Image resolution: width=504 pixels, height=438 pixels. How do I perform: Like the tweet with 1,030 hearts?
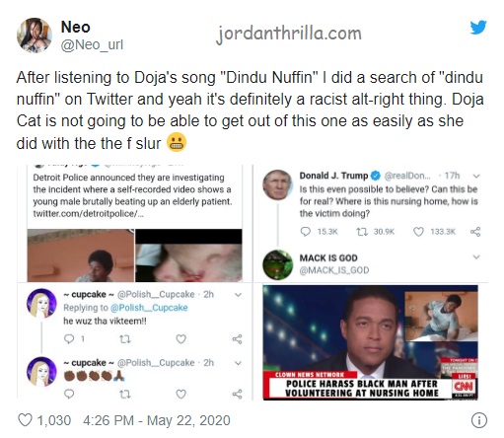[x=25, y=420]
